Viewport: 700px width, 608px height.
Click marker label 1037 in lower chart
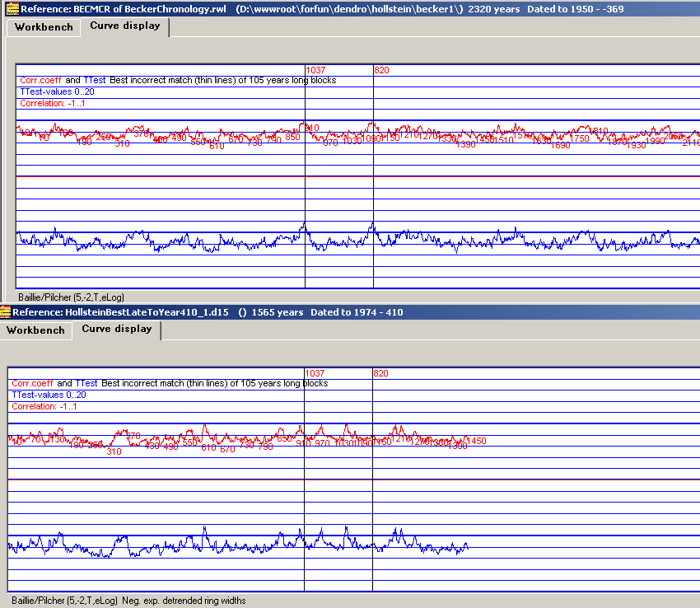point(315,373)
